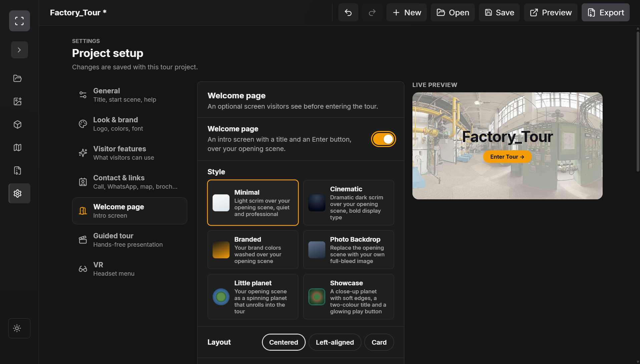The image size is (640, 364).
Task: Select the Little planet style
Action: coord(253,297)
